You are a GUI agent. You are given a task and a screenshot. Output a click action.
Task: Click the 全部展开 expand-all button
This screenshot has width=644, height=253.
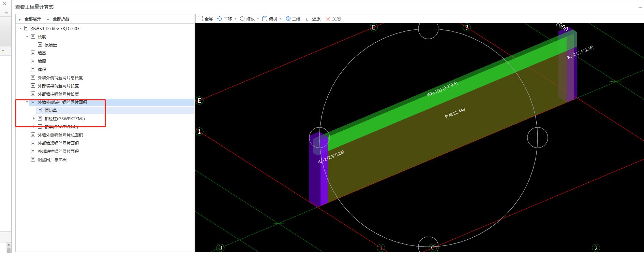tap(30, 19)
